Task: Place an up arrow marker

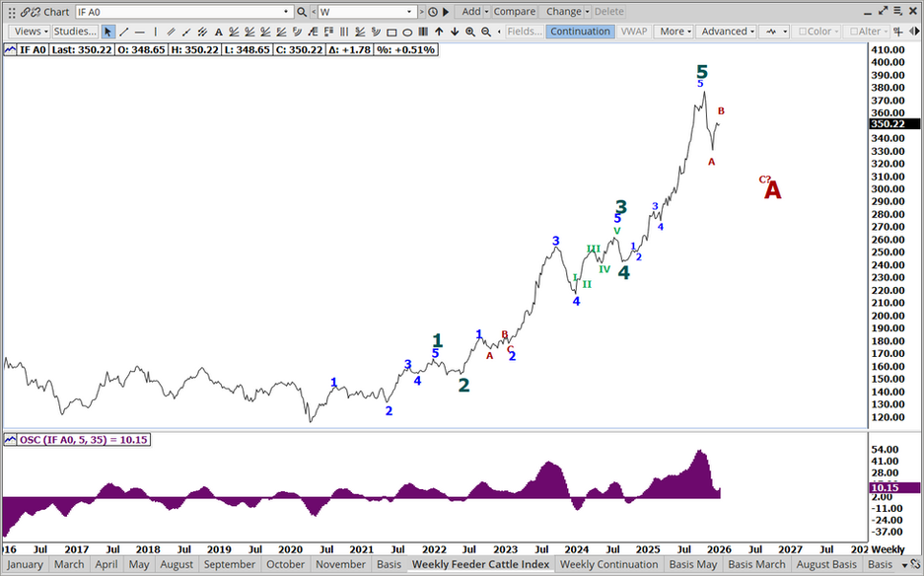Action: (x=439, y=32)
